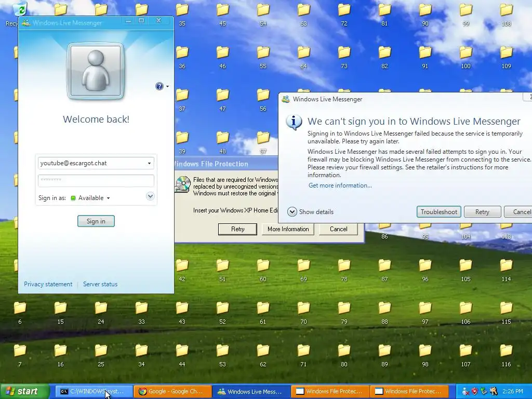Open the email address dropdown in Messenger
The image size is (532, 399).
149,163
